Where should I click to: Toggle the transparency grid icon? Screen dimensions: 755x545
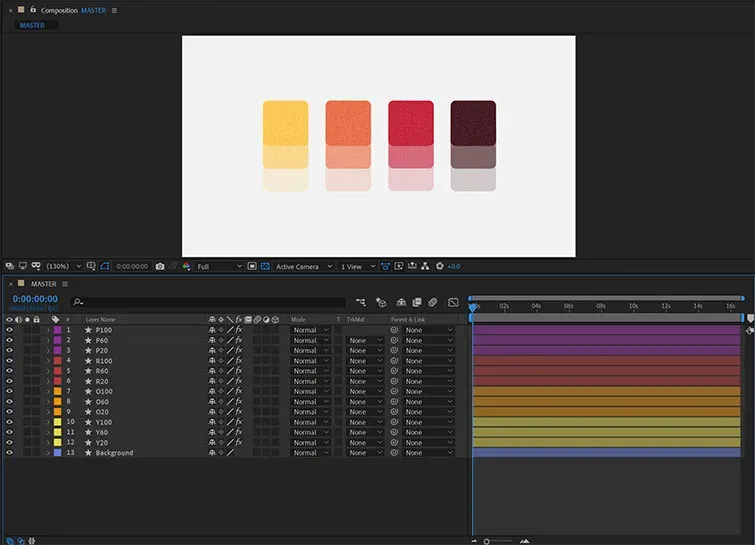click(265, 266)
